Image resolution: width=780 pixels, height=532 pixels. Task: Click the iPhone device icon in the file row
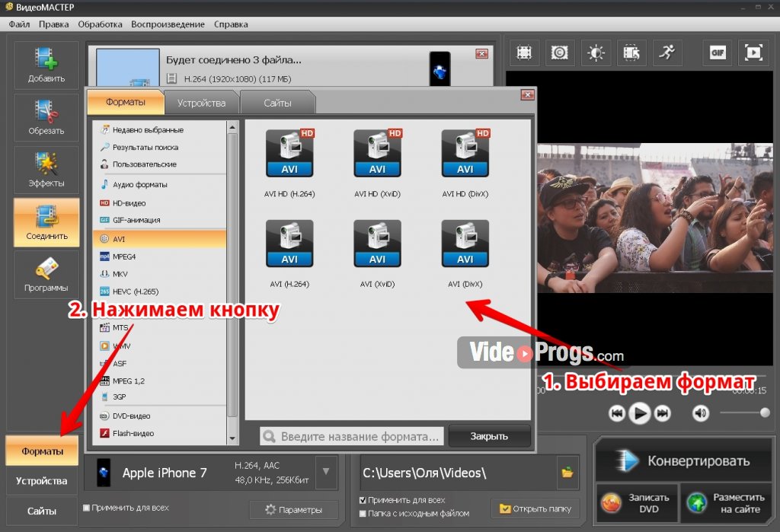pos(440,69)
